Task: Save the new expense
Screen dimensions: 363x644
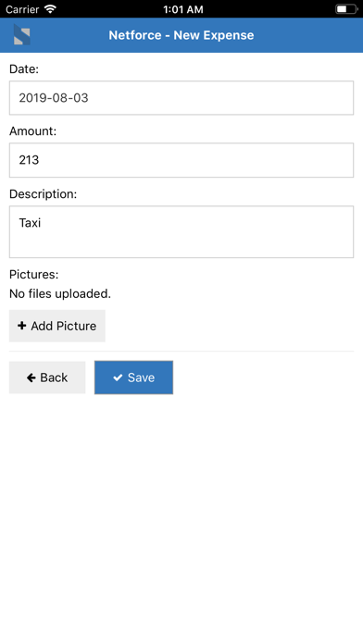Action: click(133, 378)
